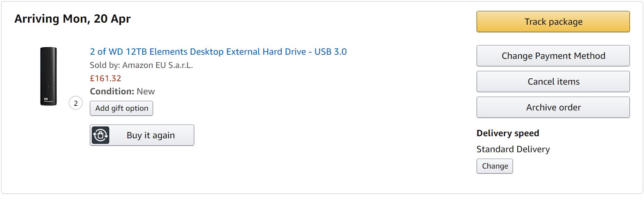The width and height of the screenshot is (644, 217).
Task: Add a gift option to the item
Action: click(121, 108)
